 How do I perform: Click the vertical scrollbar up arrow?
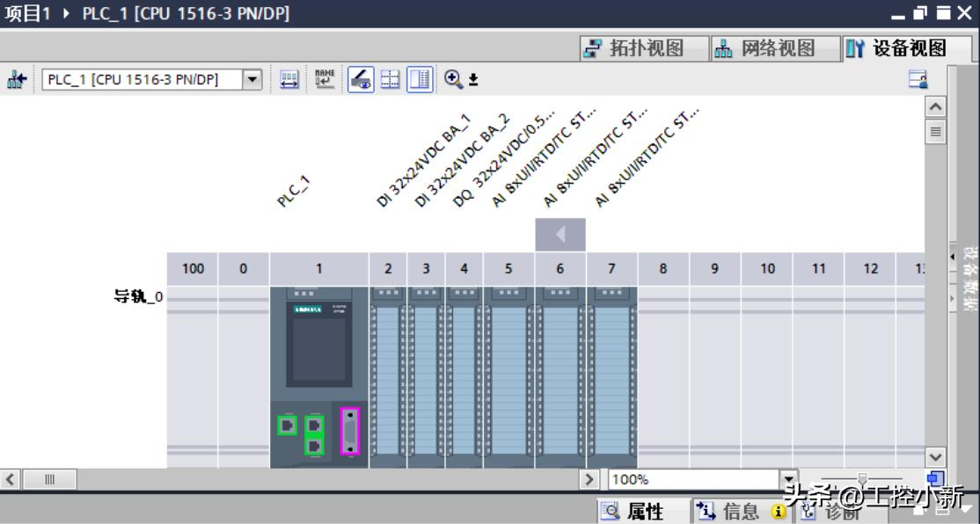click(x=935, y=106)
